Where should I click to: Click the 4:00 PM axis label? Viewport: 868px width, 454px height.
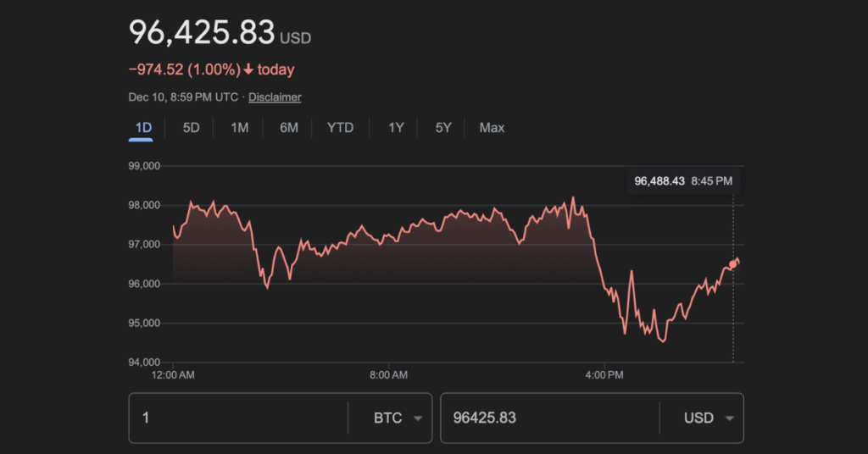click(x=604, y=374)
